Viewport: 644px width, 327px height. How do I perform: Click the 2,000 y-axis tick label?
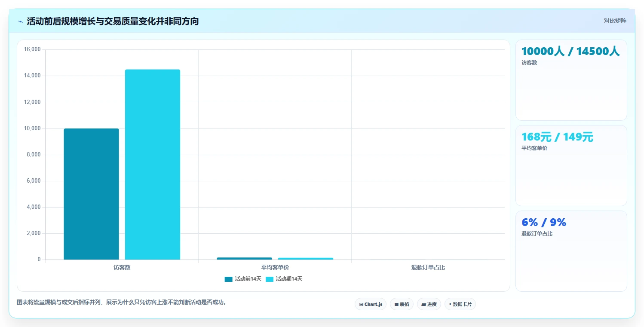[x=33, y=233]
